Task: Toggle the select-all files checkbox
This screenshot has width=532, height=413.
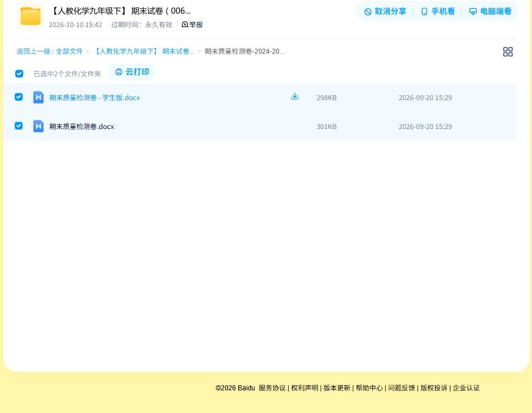Action: tap(19, 74)
